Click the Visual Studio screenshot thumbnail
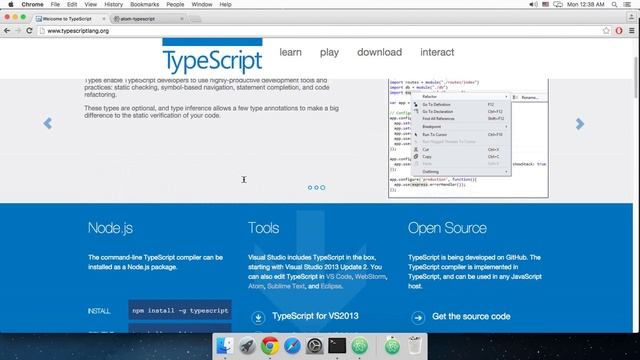Image resolution: width=640 pixels, height=360 pixels. click(468, 138)
